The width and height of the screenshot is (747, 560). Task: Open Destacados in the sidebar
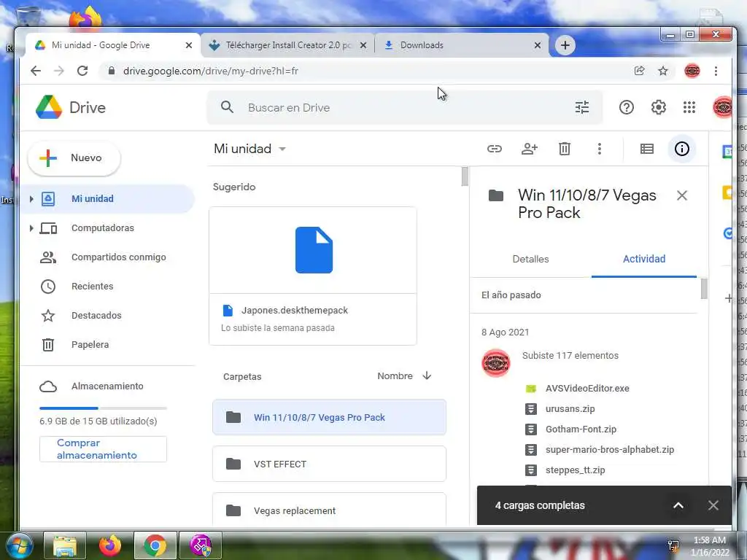tap(96, 315)
